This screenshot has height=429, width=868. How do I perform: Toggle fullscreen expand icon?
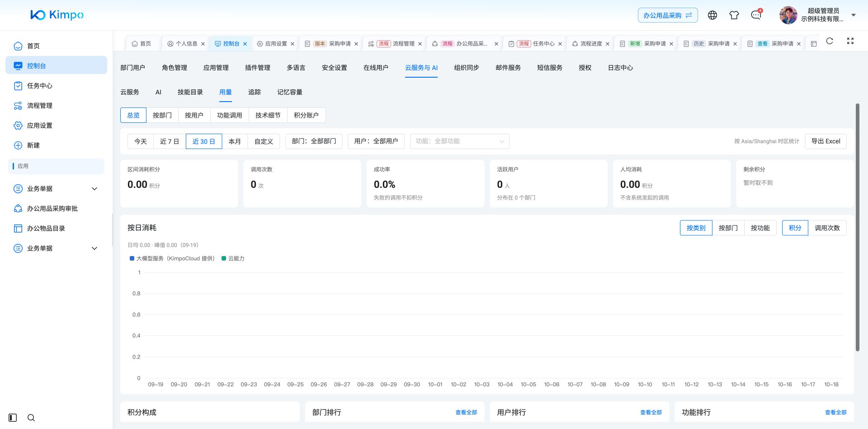tap(850, 41)
